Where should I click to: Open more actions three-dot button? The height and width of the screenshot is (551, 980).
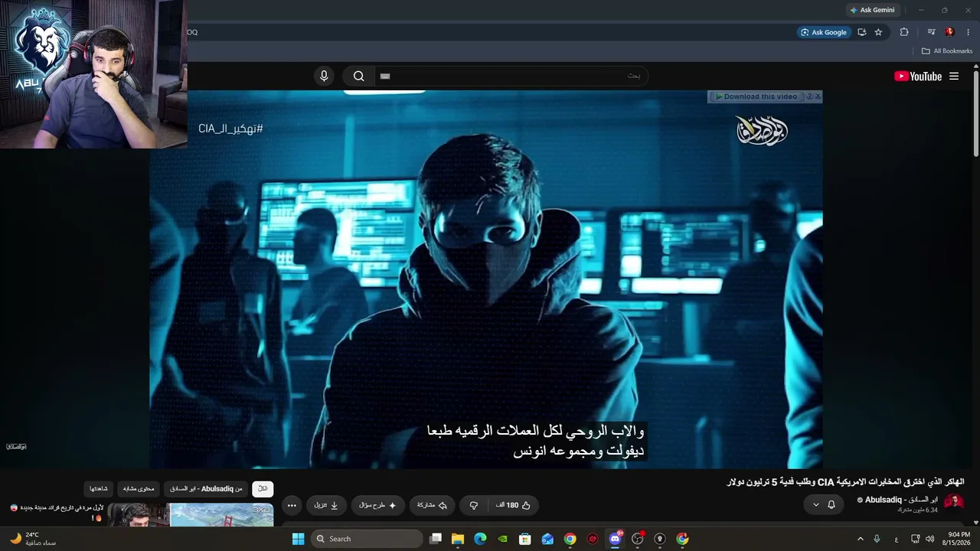tap(292, 505)
